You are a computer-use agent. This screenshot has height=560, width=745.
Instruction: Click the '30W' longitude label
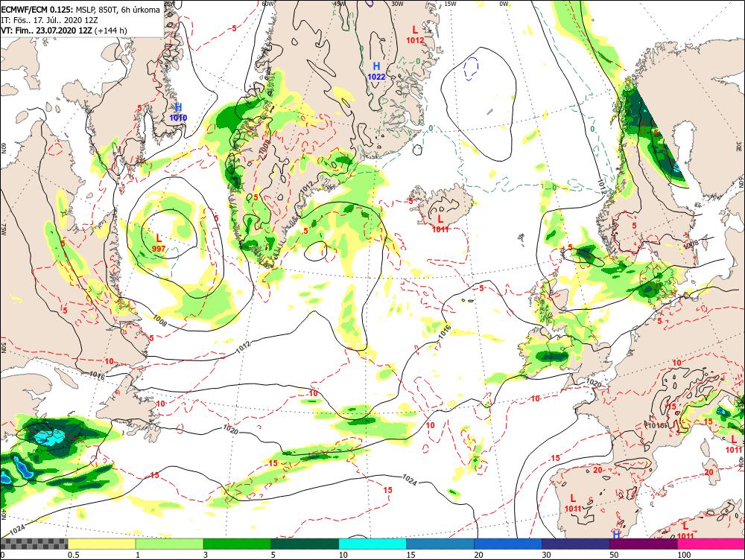(x=397, y=3)
